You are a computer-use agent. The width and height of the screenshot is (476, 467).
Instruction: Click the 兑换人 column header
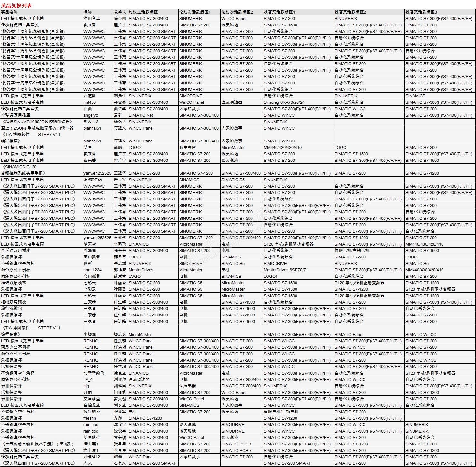pos(120,12)
